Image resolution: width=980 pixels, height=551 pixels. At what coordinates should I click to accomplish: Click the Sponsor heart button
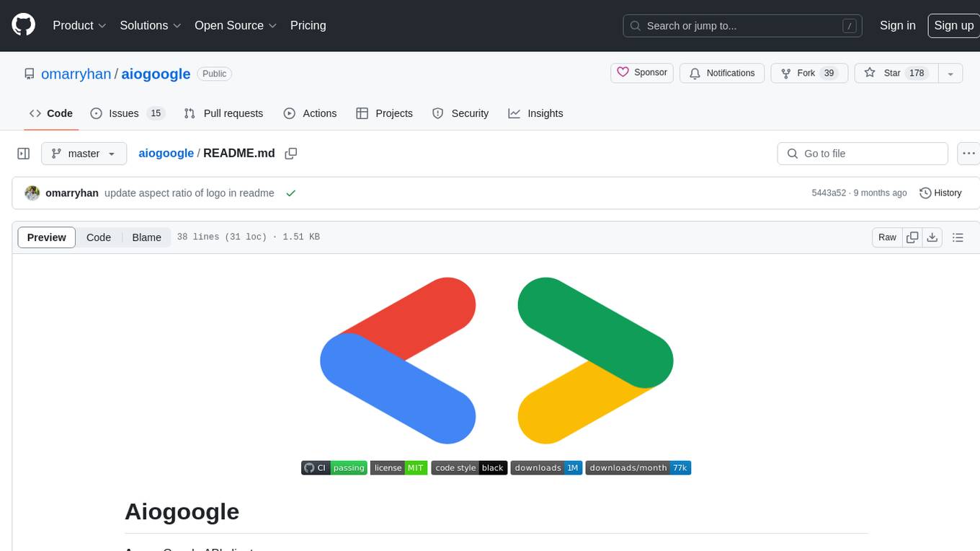coord(642,73)
